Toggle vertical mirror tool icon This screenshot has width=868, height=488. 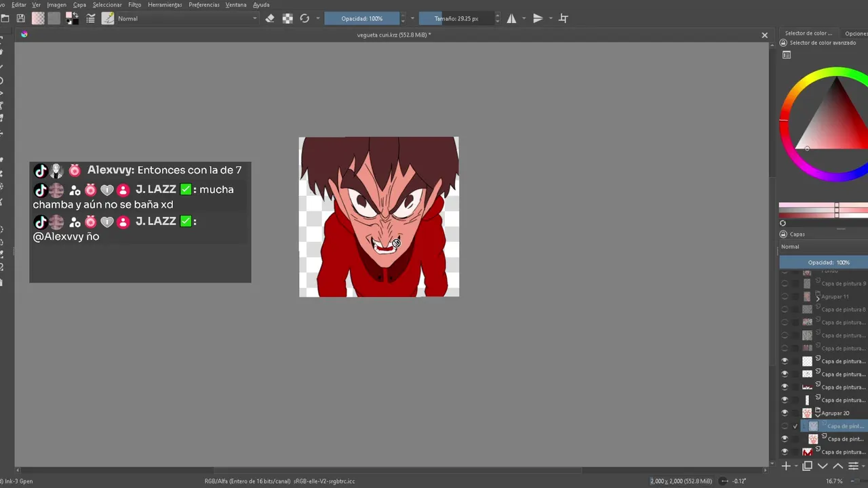coord(538,18)
